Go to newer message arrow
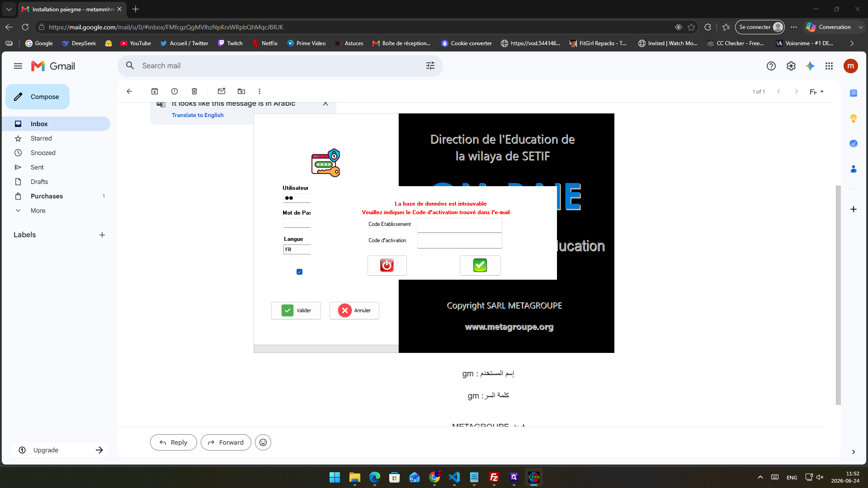The width and height of the screenshot is (868, 488). [x=778, y=91]
